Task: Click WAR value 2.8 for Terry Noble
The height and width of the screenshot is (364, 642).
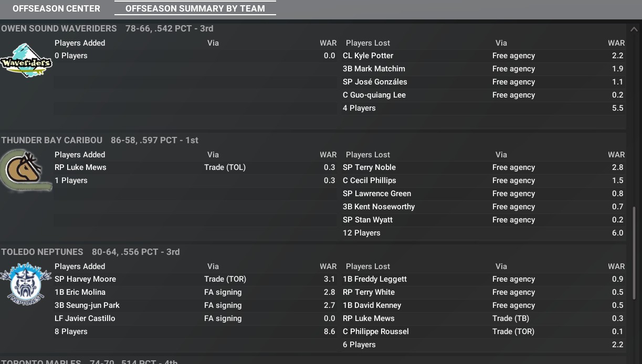Action: (x=617, y=167)
